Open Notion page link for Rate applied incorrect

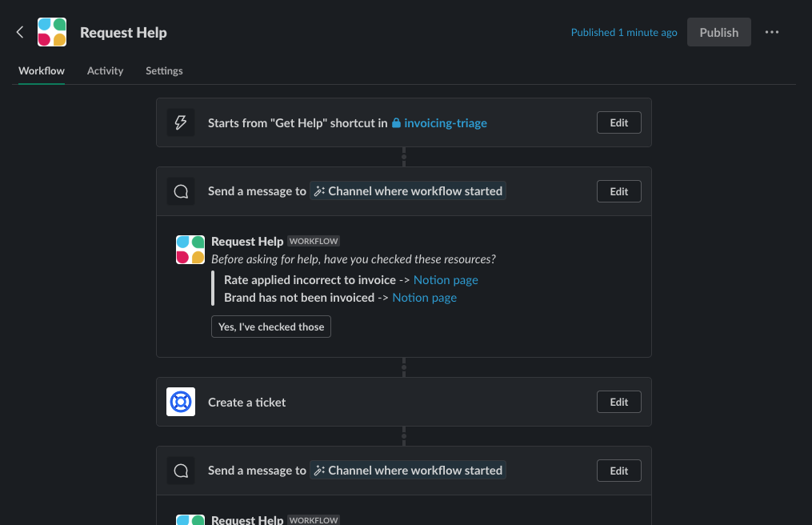(x=446, y=280)
